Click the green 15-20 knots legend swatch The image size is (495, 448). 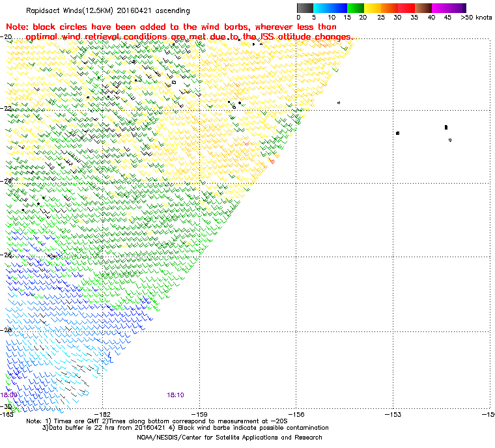356,8
